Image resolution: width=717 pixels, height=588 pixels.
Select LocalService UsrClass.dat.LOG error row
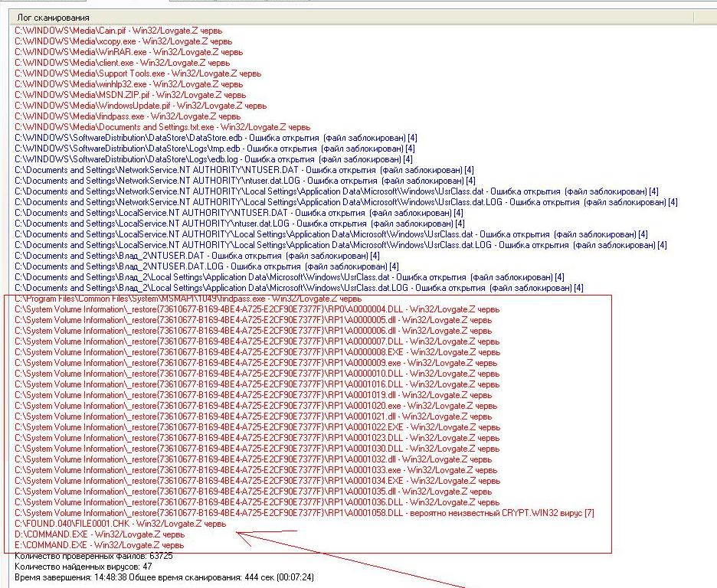(x=341, y=245)
